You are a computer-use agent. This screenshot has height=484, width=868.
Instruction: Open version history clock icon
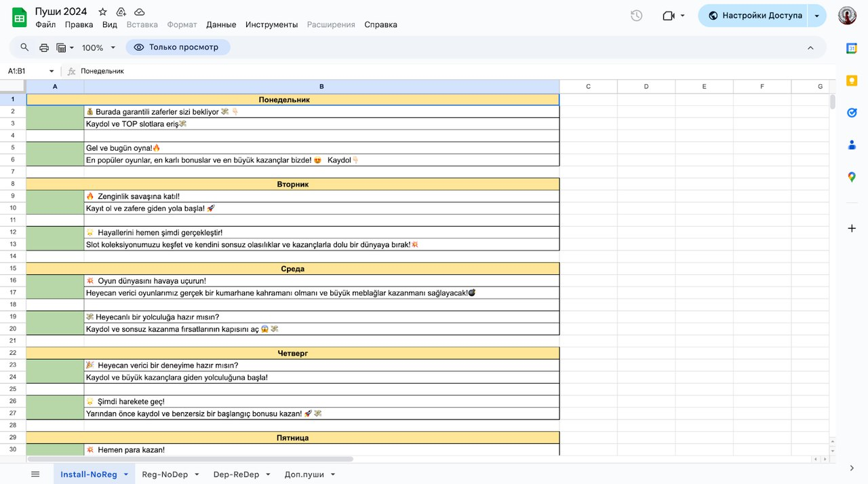click(636, 16)
